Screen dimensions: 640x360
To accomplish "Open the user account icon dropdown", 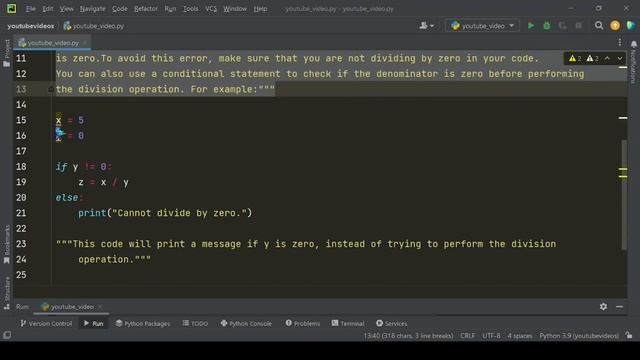I will (427, 26).
